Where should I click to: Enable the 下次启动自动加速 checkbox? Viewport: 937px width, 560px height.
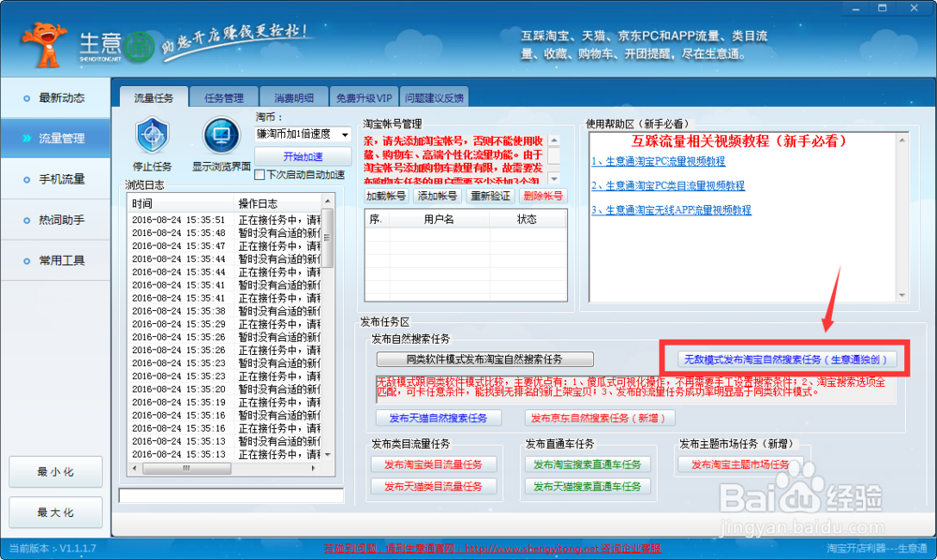point(260,175)
